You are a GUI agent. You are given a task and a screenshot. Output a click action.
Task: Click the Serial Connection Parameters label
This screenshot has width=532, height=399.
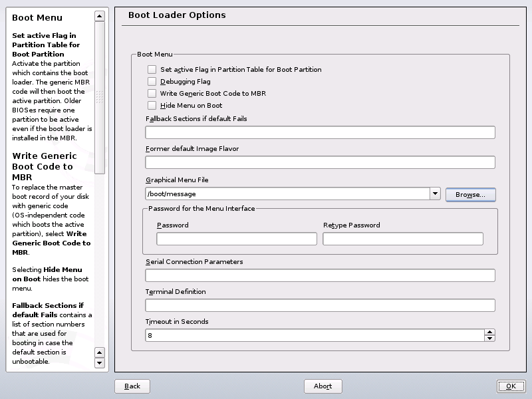(194, 261)
